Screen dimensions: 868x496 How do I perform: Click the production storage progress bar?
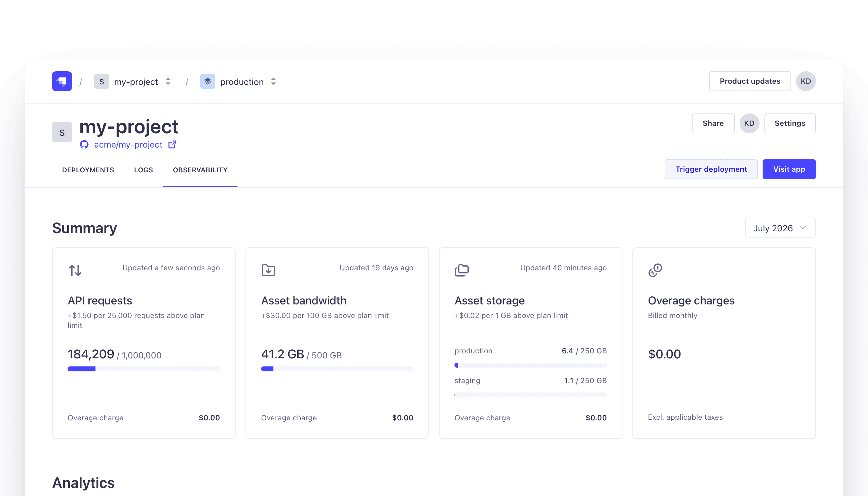point(530,365)
